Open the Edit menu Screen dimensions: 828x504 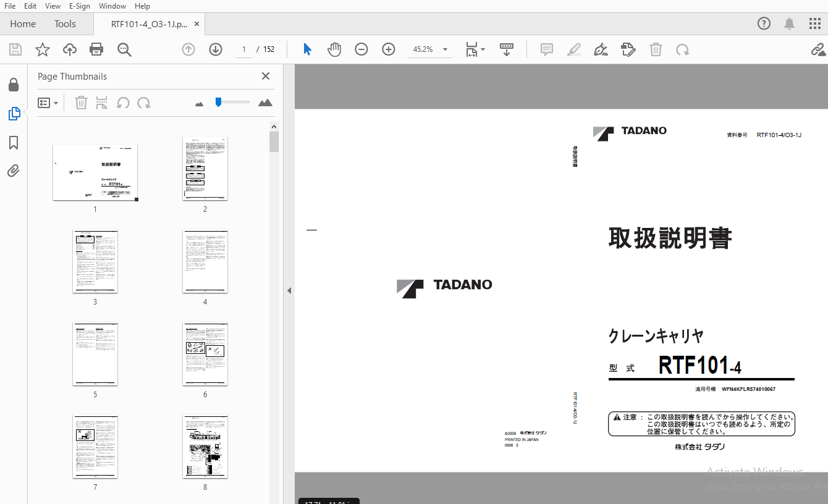tap(30, 6)
